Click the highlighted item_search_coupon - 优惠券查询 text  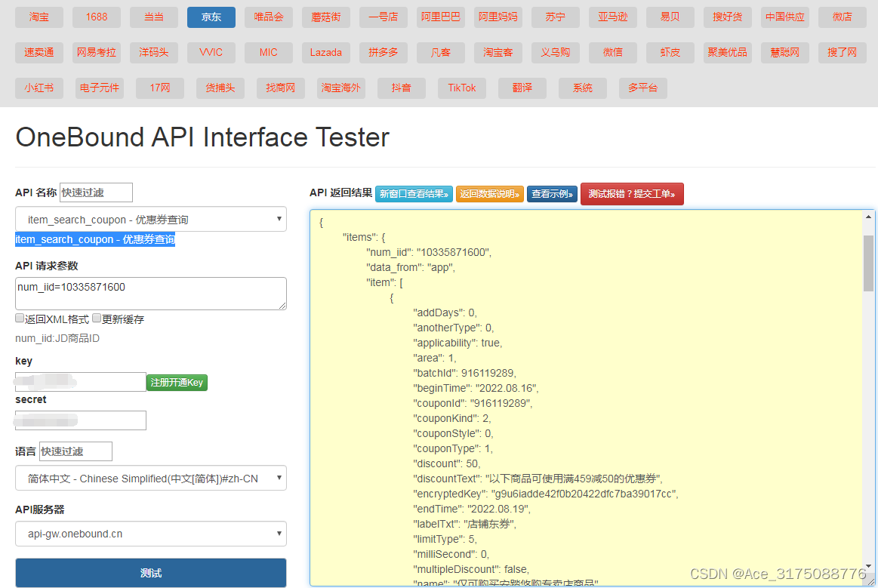95,240
